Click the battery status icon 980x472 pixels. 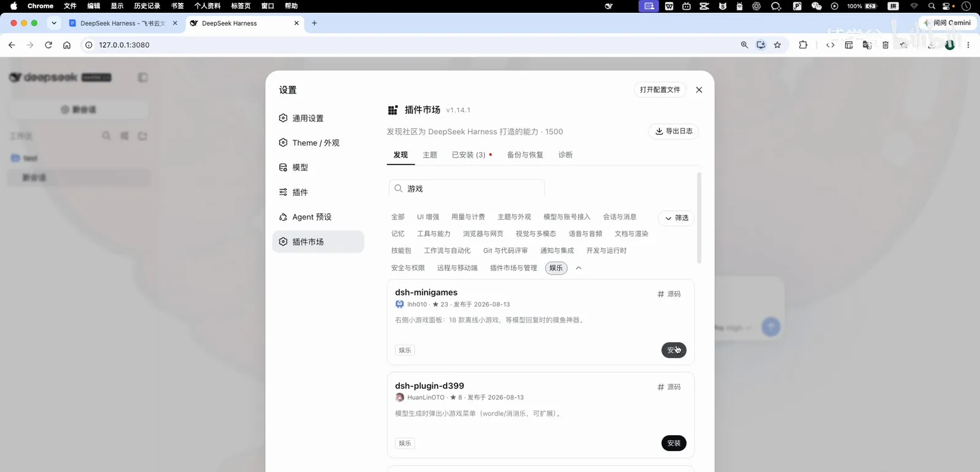pyautogui.click(x=871, y=6)
